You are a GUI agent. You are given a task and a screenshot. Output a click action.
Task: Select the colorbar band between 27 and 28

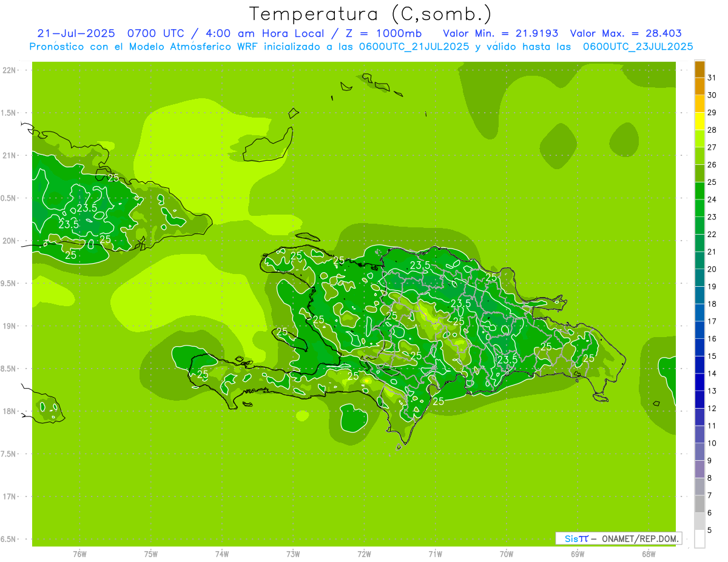699,138
